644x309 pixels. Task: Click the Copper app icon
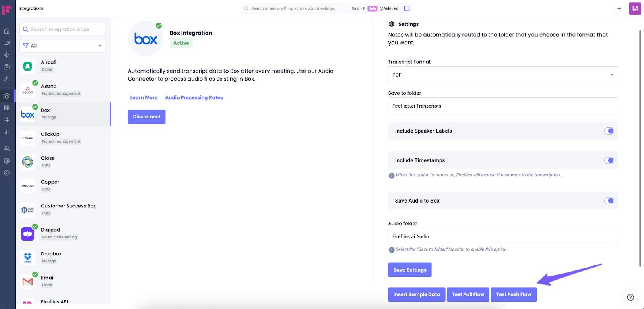pyautogui.click(x=27, y=186)
